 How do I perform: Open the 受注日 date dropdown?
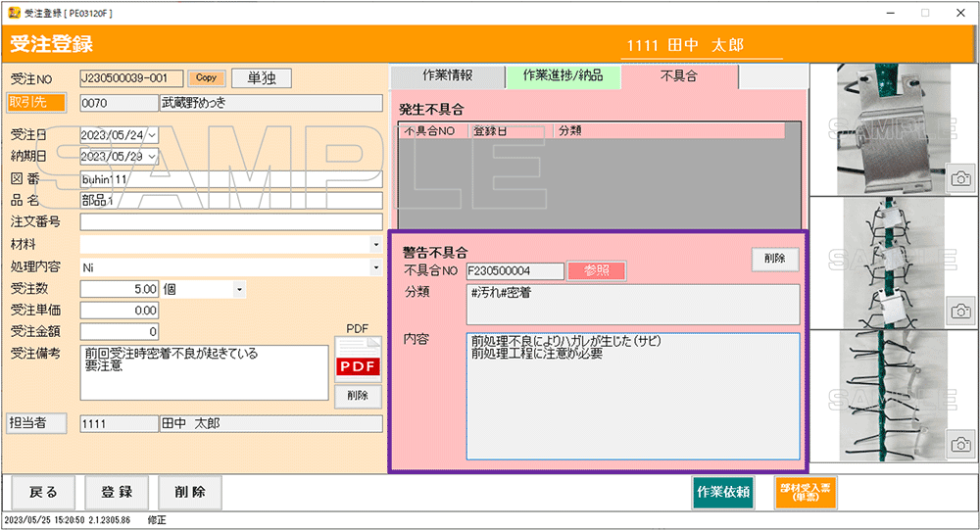point(153,135)
